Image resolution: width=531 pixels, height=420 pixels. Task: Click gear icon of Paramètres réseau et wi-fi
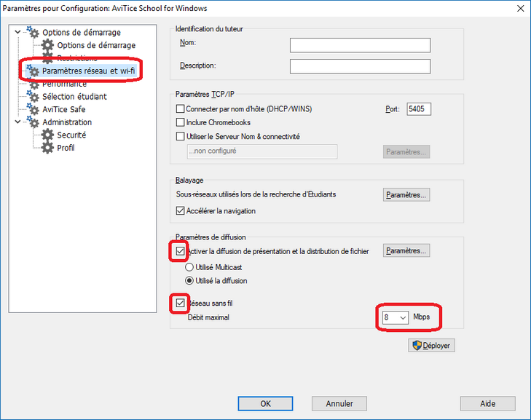pyautogui.click(x=33, y=71)
